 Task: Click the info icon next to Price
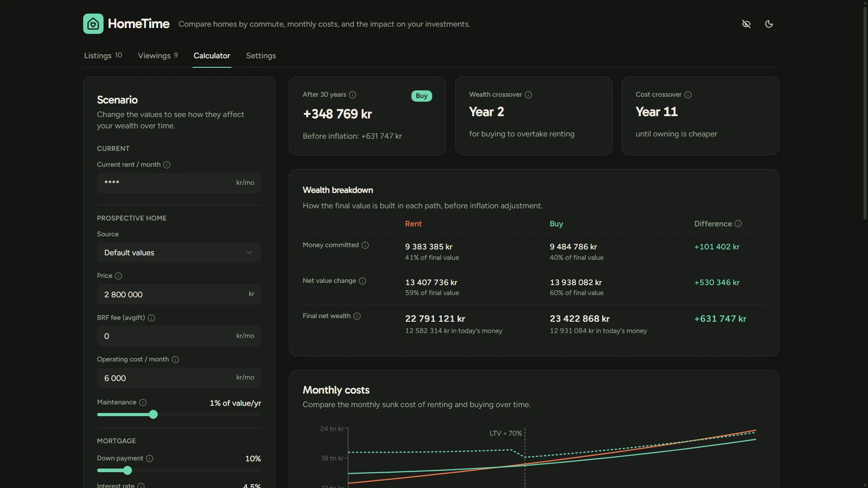118,276
